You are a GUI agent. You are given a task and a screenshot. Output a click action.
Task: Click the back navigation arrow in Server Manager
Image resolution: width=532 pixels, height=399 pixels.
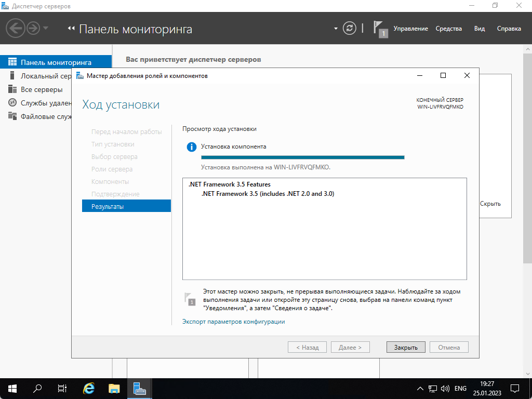point(16,28)
